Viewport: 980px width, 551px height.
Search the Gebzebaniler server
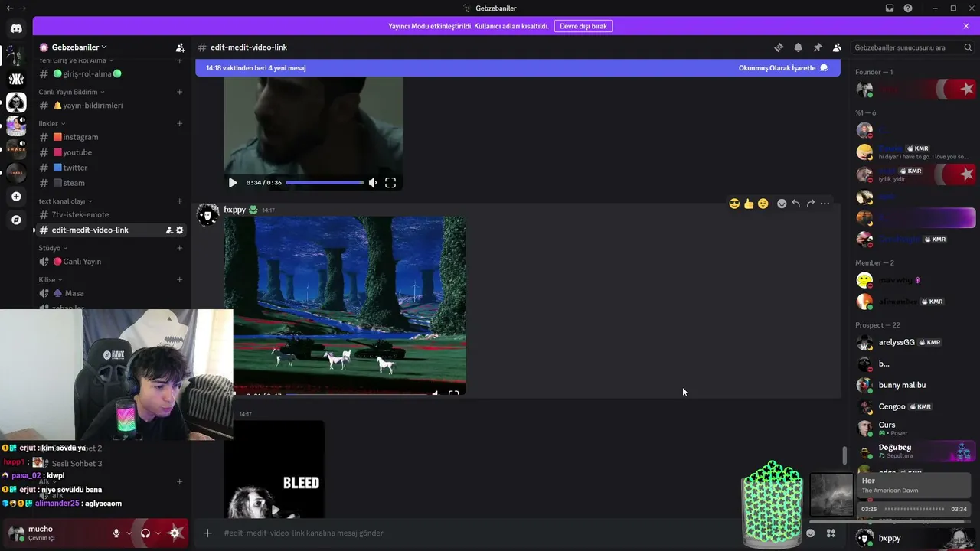tap(911, 47)
